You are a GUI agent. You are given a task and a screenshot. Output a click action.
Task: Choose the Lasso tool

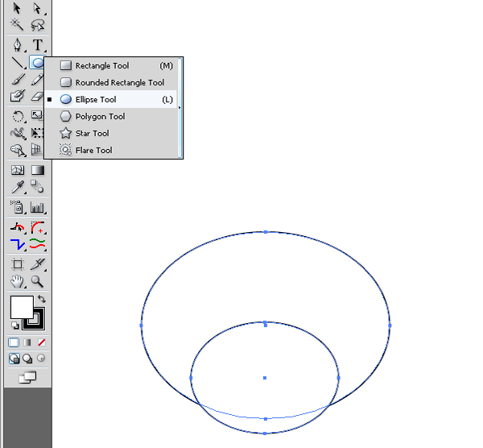pyautogui.click(x=37, y=25)
